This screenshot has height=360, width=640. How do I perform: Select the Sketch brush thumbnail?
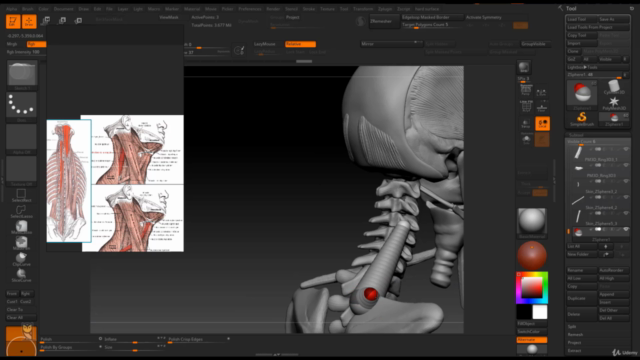(x=22, y=75)
